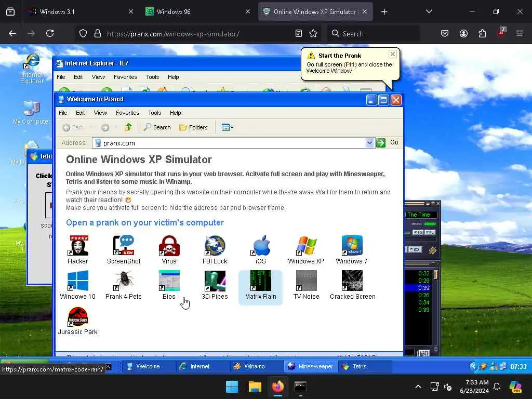Open the Windows XP prank icon
The image size is (532, 399).
point(306,250)
